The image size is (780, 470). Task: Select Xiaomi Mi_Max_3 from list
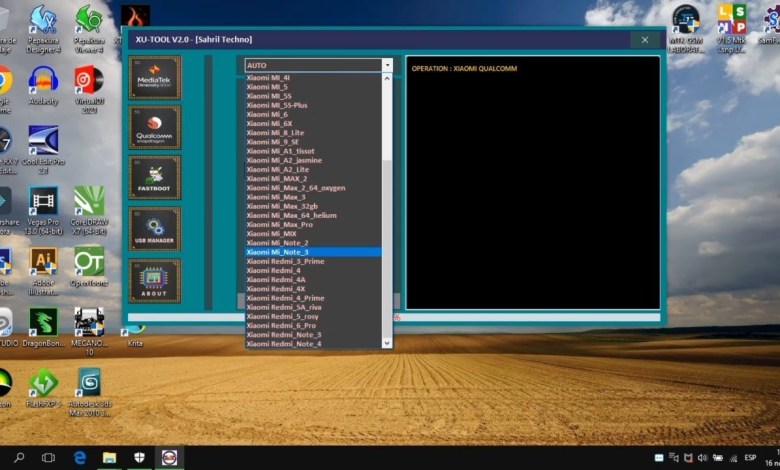click(313, 197)
